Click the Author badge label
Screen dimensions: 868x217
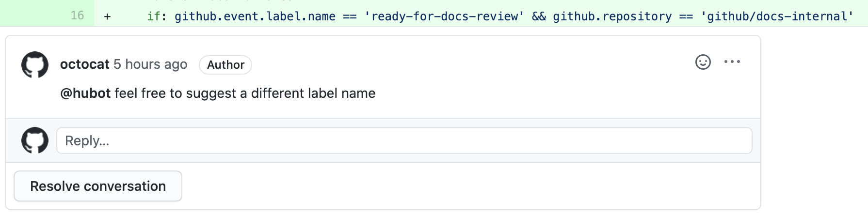click(225, 65)
